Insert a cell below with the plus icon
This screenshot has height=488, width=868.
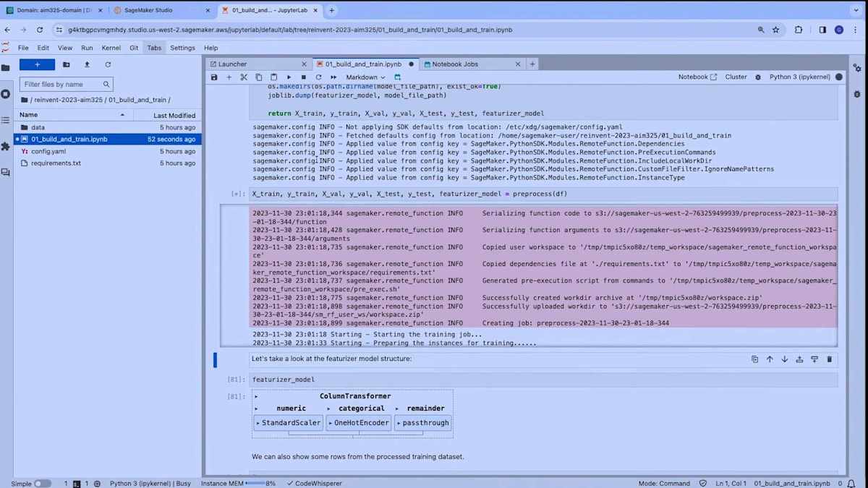pos(229,77)
